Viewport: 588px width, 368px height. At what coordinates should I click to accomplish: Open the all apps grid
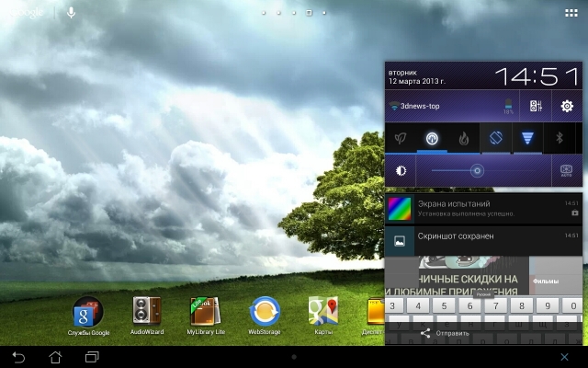pos(570,13)
